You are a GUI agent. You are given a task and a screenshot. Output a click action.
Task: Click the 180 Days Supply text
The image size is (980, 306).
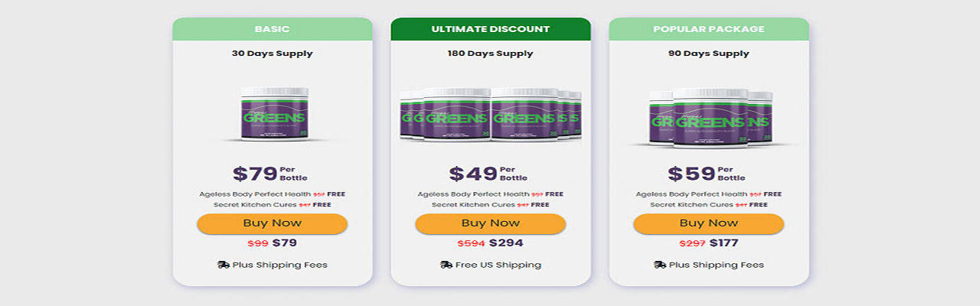[490, 54]
